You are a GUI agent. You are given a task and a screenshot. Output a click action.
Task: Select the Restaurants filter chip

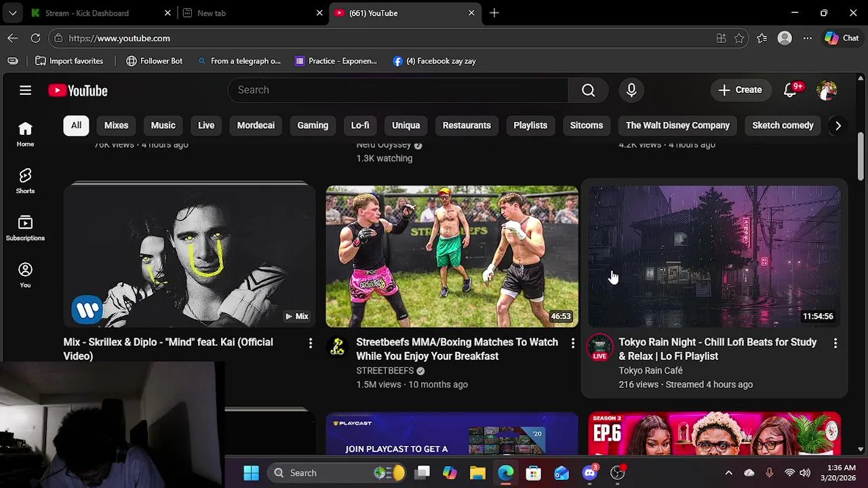point(467,125)
